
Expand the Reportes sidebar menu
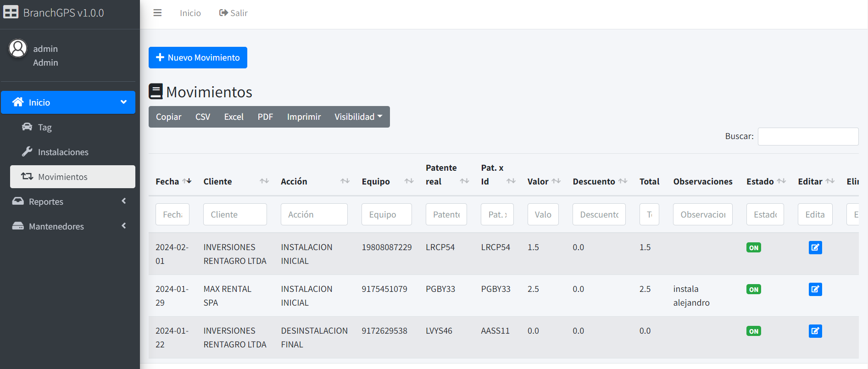(68, 201)
